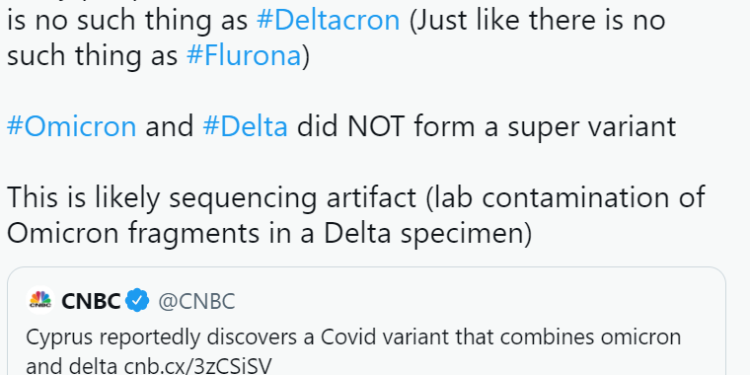The image size is (750, 375).
Task: Click 'such thing as' text before #Flurona
Action: pyautogui.click(x=92, y=56)
